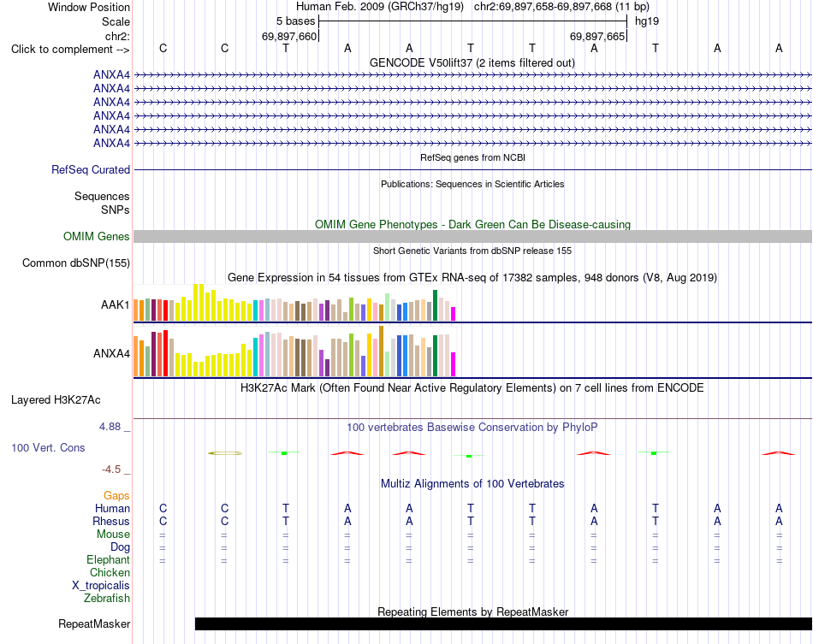Select the Chicken alignment row label
The image size is (813, 644).
[x=110, y=572]
